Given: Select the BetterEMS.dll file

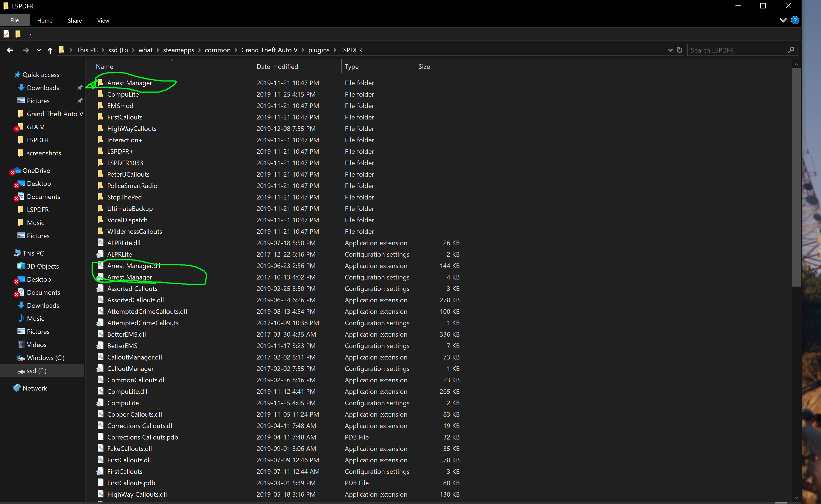Looking at the screenshot, I should coord(126,334).
